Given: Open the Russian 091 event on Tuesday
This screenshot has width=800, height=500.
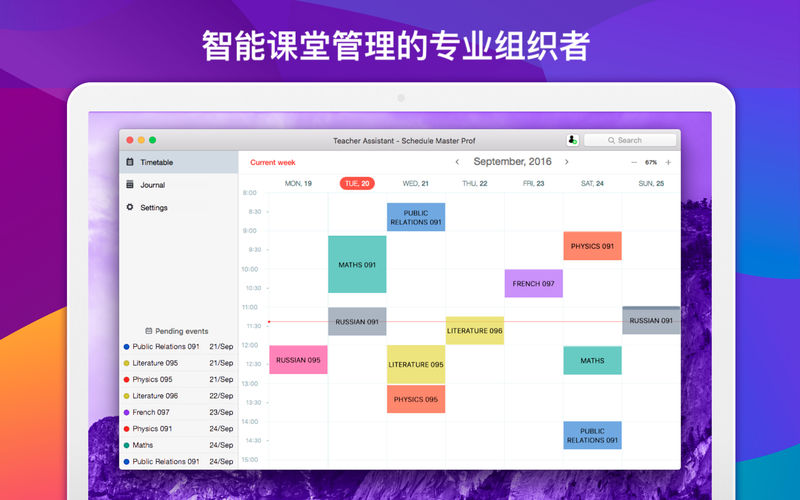Looking at the screenshot, I should tap(357, 321).
